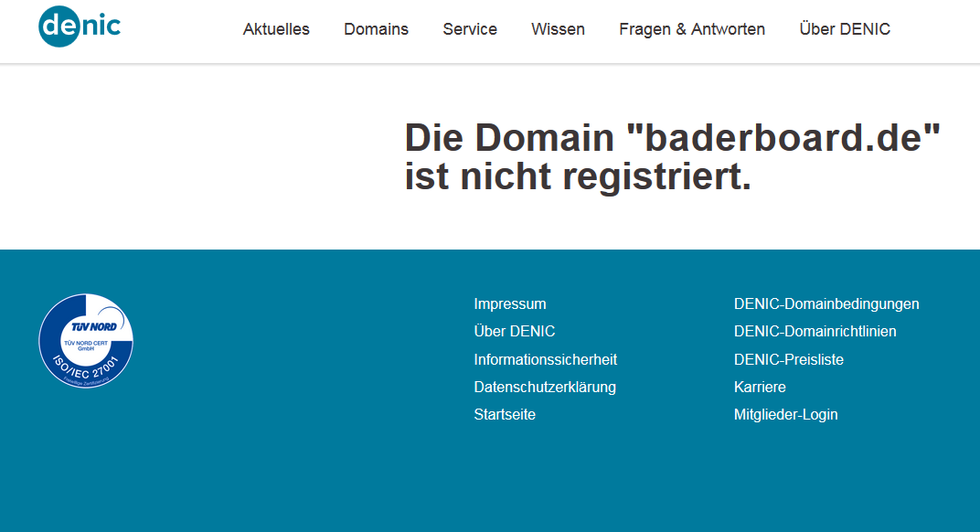The image size is (980, 532).
Task: Go to Fragen & Antworten
Action: 692,29
